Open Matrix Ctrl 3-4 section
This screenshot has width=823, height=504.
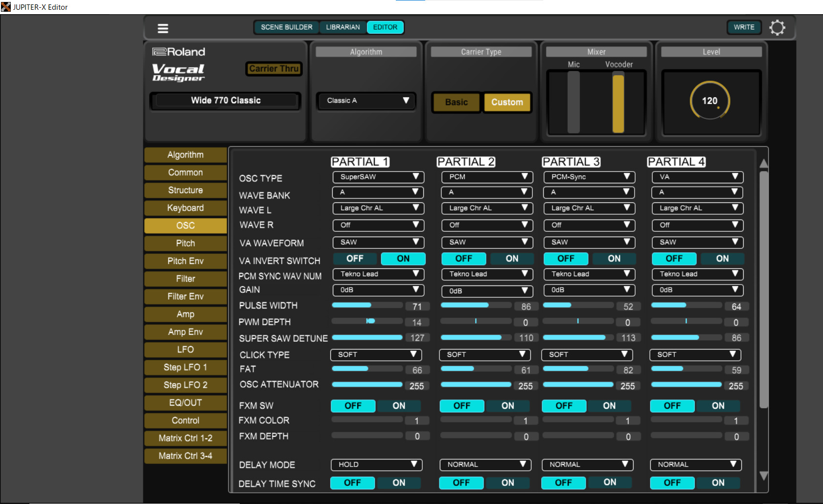pyautogui.click(x=185, y=456)
